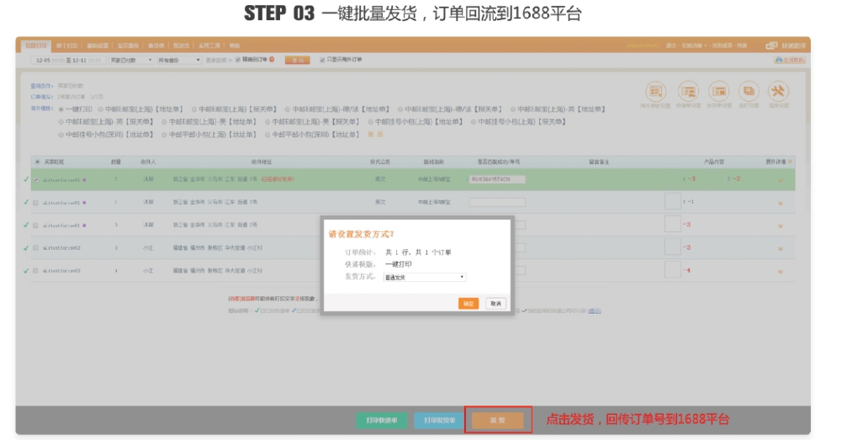Click the 发货 button at bottom
The width and height of the screenshot is (868, 446).
[x=498, y=419]
